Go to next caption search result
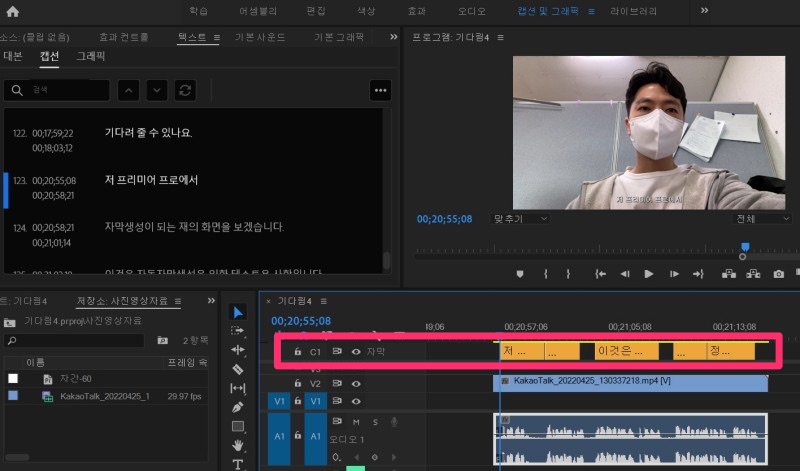Screen dimensions: 800x471 pyautogui.click(x=157, y=90)
